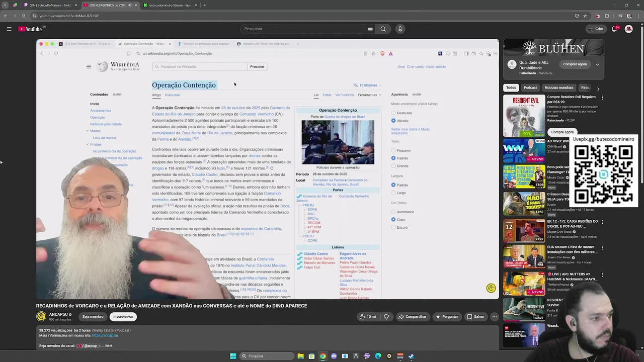Open a new Chrome tab with plus button
This screenshot has height=362, width=644.
pyautogui.click(x=204, y=5)
